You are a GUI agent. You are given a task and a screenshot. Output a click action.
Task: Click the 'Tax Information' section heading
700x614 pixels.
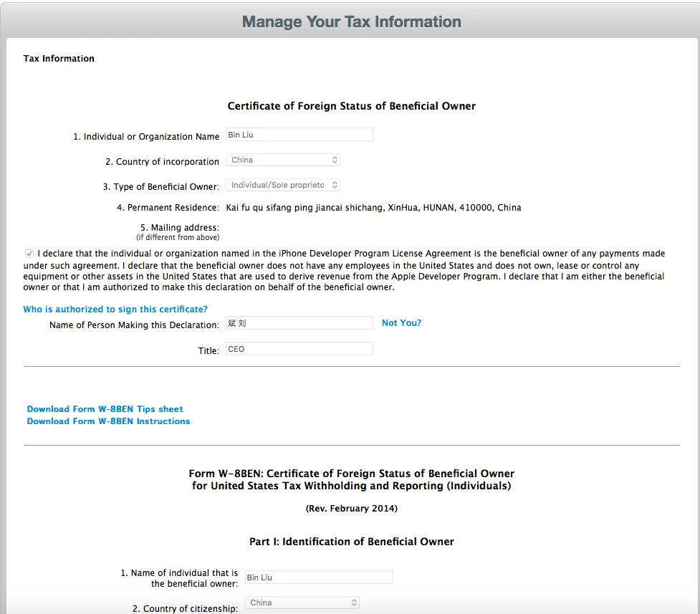(59, 59)
